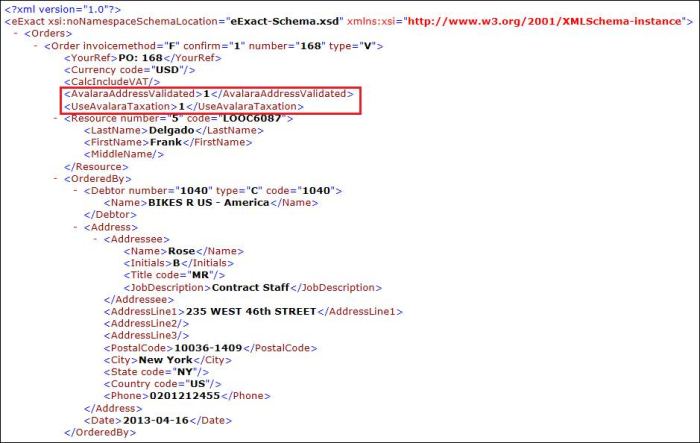Click the order number 168 attribute value
Image resolution: width=700 pixels, height=443 pixels.
point(310,46)
